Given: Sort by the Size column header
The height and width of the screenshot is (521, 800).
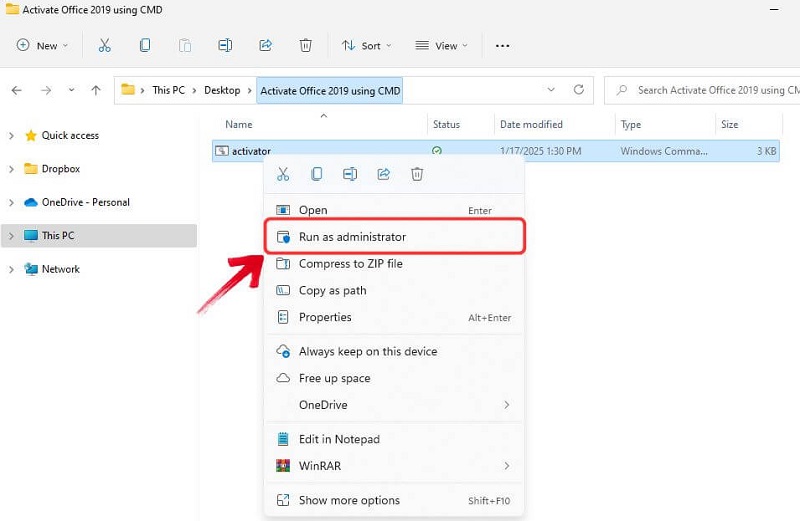Looking at the screenshot, I should tap(730, 125).
